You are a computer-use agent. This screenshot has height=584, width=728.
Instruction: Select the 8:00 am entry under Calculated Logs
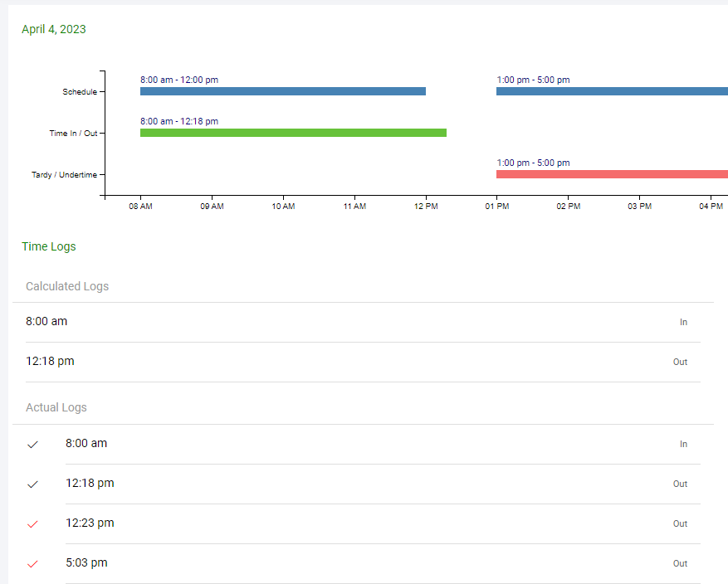click(46, 321)
